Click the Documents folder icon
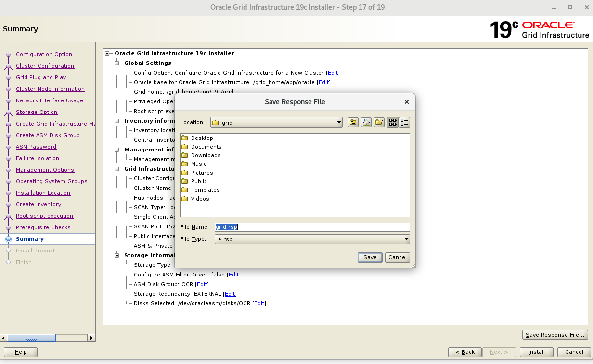The image size is (593, 364). point(184,147)
